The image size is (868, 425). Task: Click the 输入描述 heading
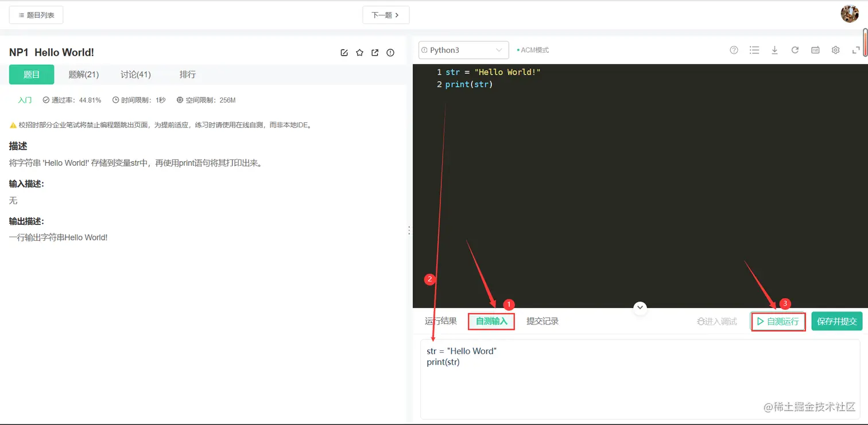click(x=26, y=184)
